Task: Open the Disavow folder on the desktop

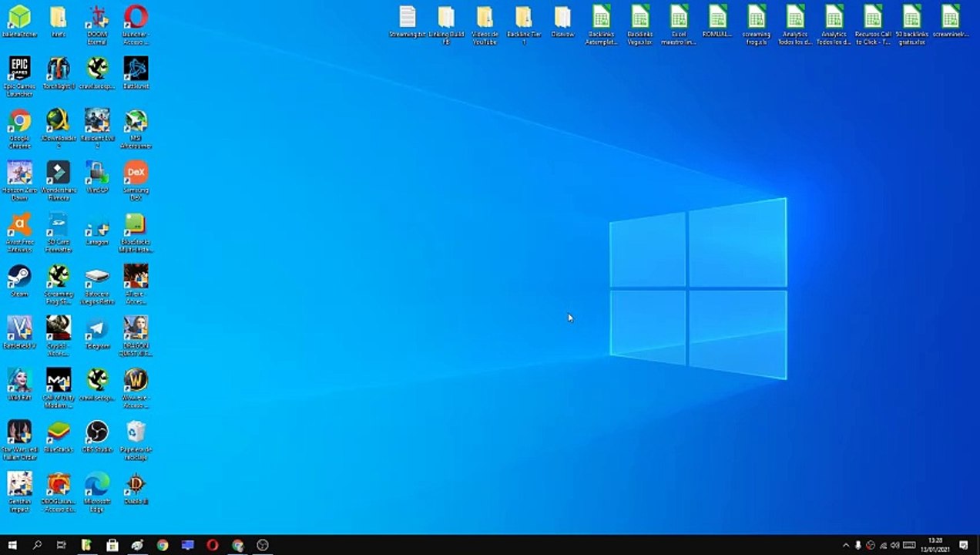Action: click(x=562, y=22)
